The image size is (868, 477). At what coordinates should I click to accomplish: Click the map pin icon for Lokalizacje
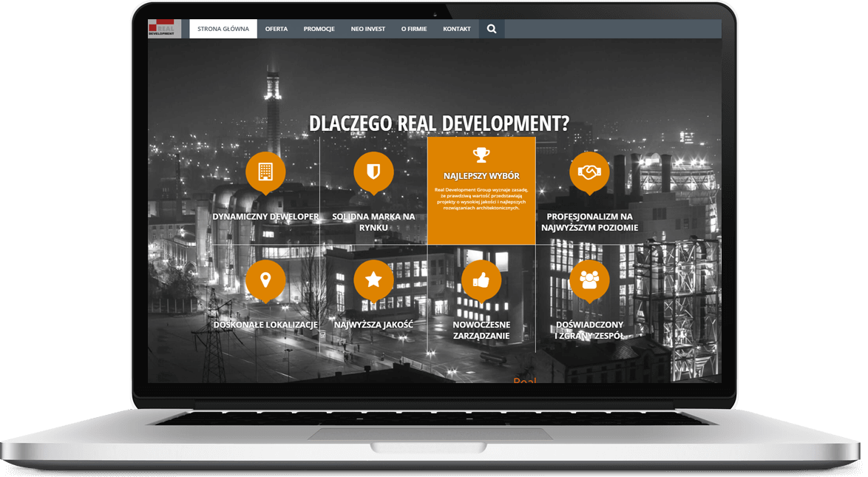tap(265, 280)
